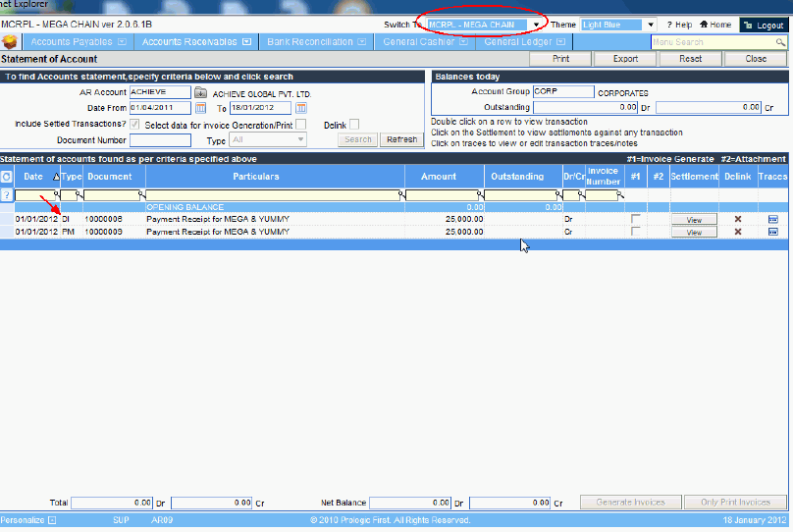Open traces icon for the second transaction row
This screenshot has width=793, height=532.
pos(772,233)
